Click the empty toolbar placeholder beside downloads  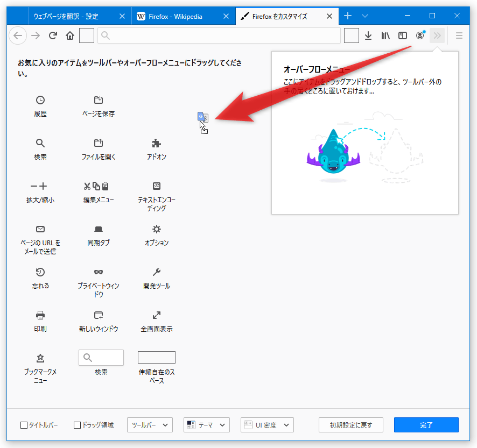(352, 35)
